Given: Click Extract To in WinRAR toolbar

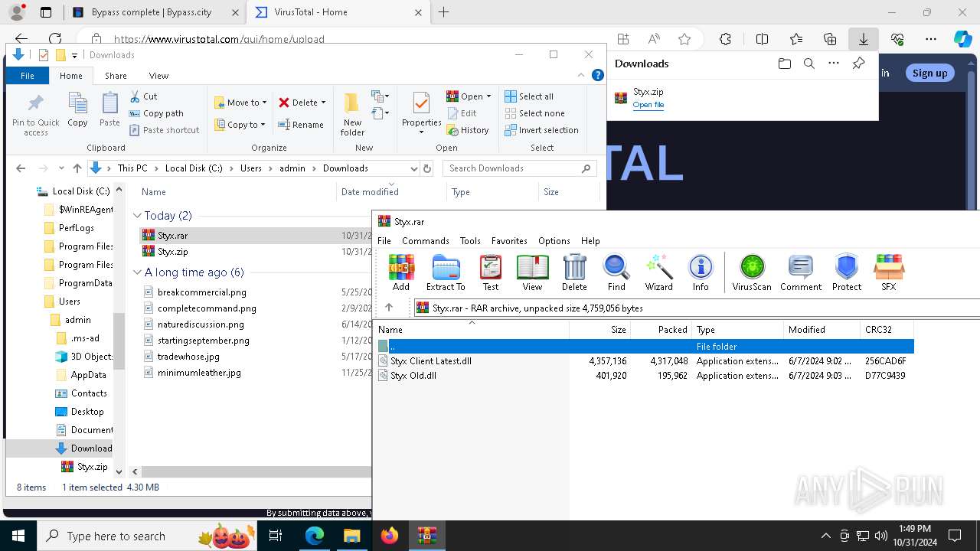Looking at the screenshot, I should (446, 273).
